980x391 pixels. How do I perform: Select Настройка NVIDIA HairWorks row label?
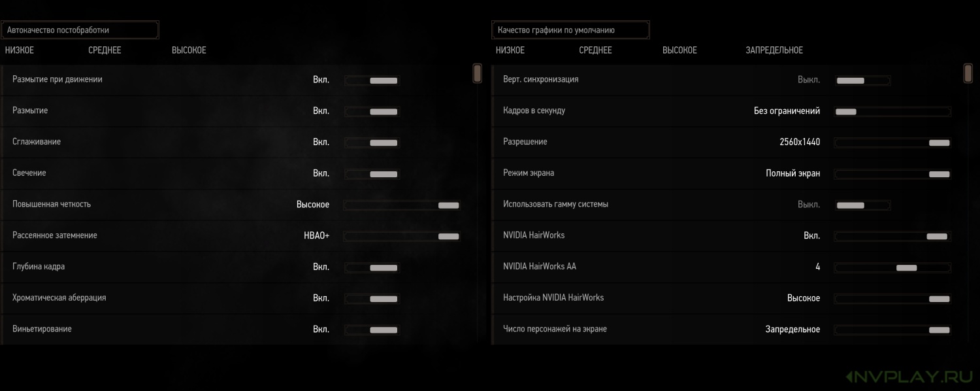[553, 297]
